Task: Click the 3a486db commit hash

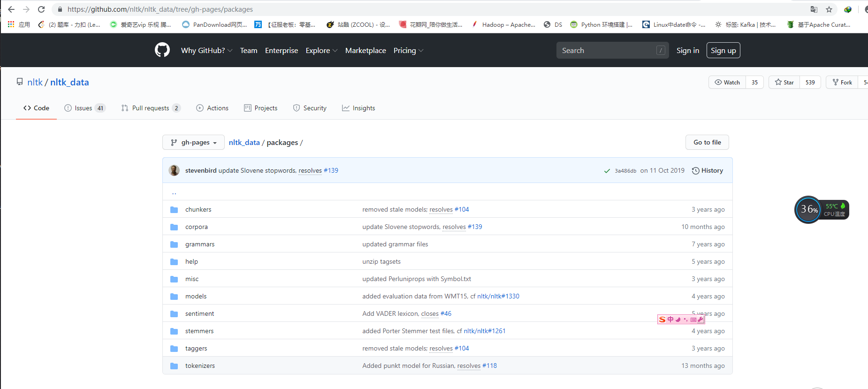Action: click(x=625, y=171)
